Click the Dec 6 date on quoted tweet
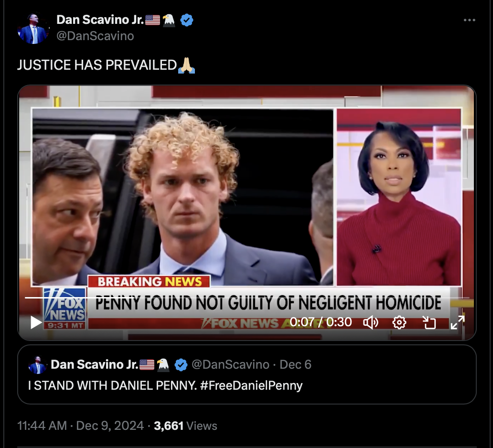The image size is (493, 448). [295, 365]
